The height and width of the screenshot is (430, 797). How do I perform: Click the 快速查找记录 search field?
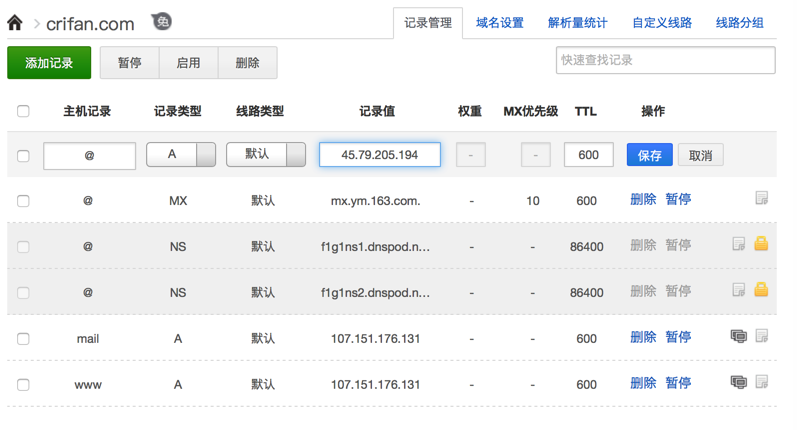coord(665,60)
